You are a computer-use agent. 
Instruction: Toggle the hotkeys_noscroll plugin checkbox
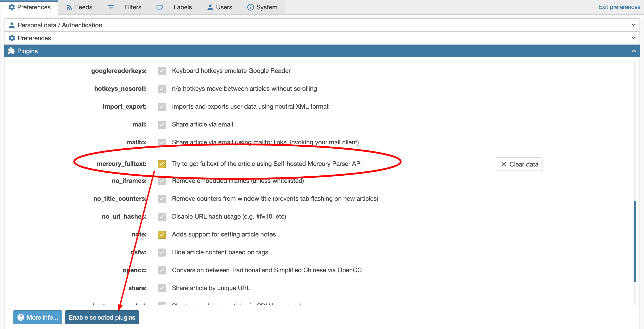click(162, 89)
